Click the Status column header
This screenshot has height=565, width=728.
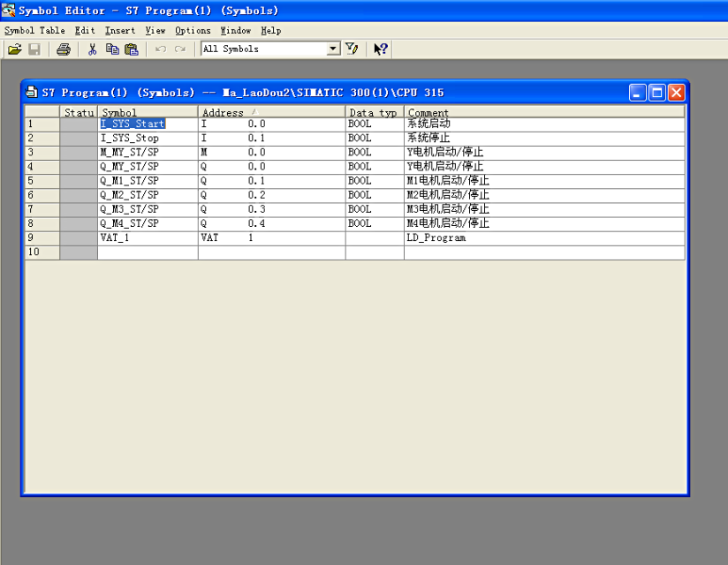pos(79,112)
